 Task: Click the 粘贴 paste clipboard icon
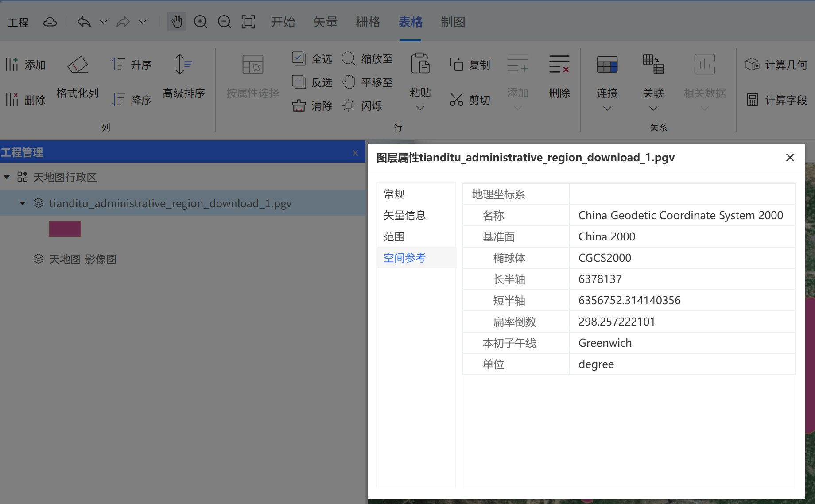(x=420, y=64)
